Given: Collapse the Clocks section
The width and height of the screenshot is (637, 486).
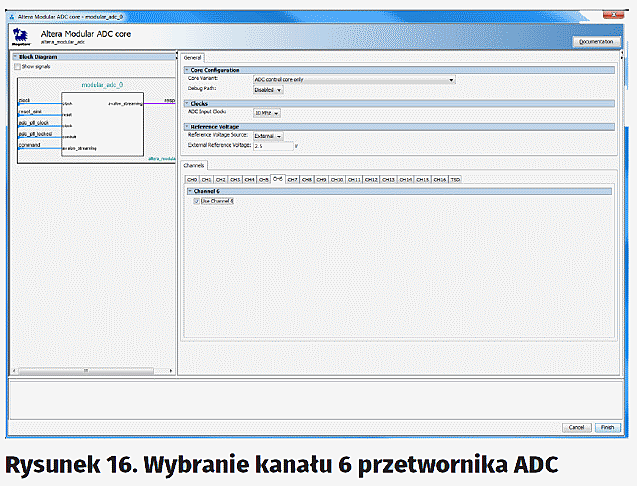Looking at the screenshot, I should pos(186,103).
